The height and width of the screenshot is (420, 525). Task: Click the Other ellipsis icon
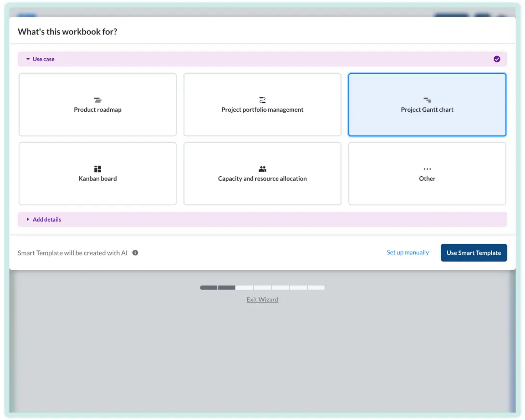(427, 169)
